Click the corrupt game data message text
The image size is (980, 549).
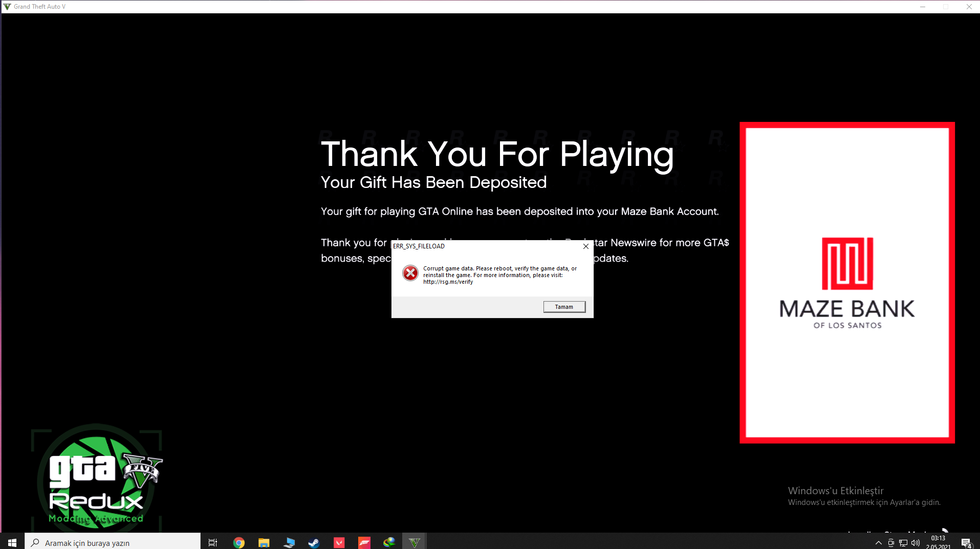tap(500, 275)
